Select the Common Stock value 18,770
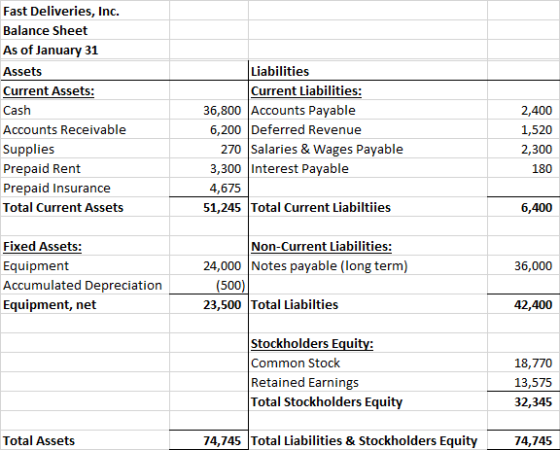The image size is (560, 450). click(533, 363)
